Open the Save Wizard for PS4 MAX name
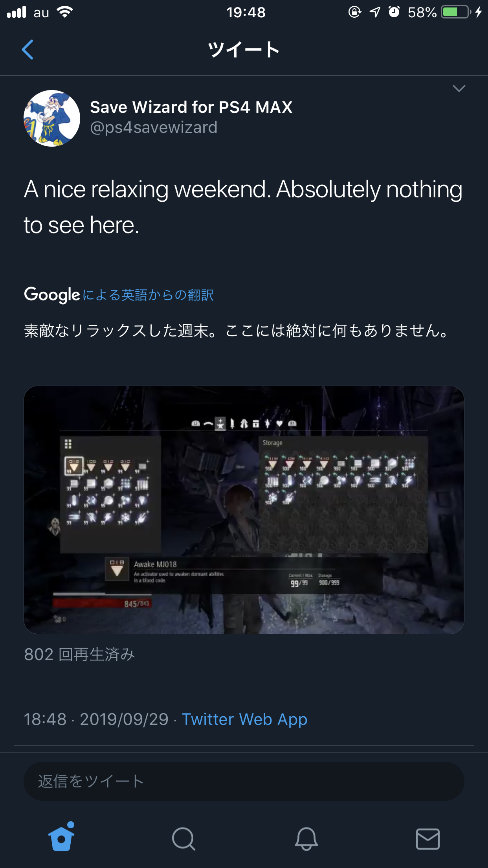Image resolution: width=488 pixels, height=868 pixels. 191,107
